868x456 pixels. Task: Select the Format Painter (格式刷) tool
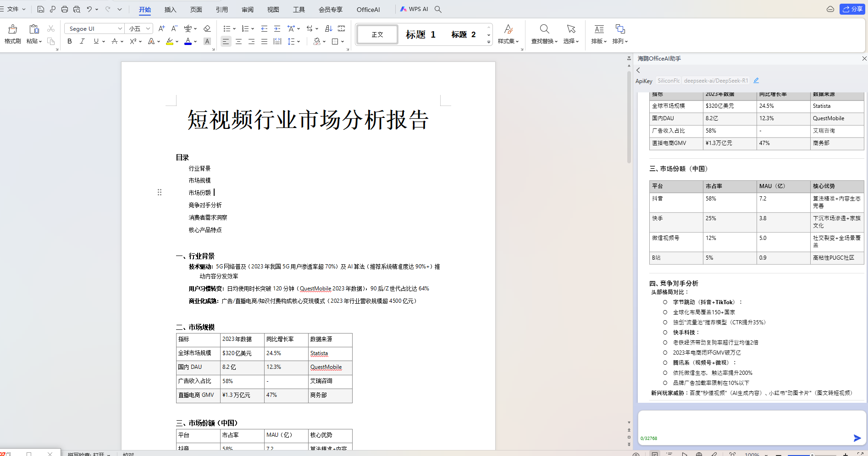click(x=13, y=34)
